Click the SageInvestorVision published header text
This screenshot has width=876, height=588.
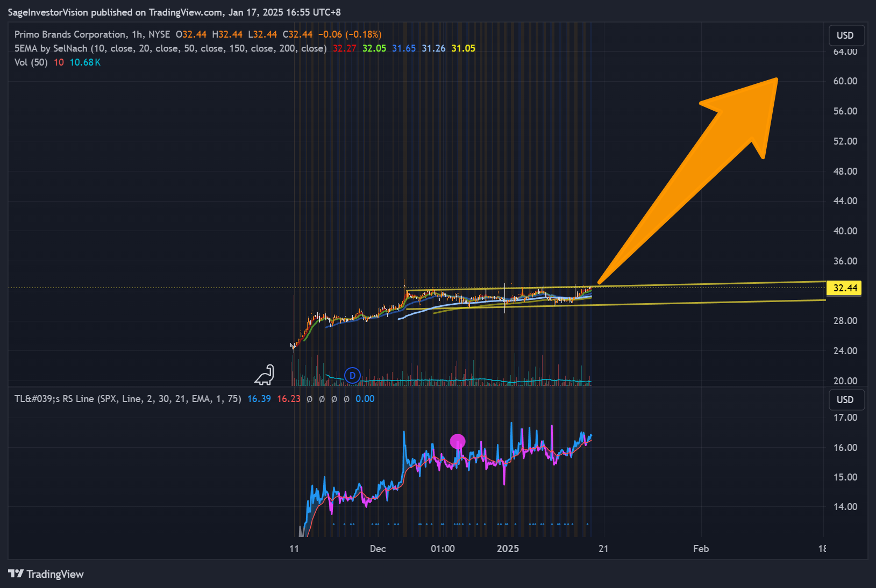(174, 12)
